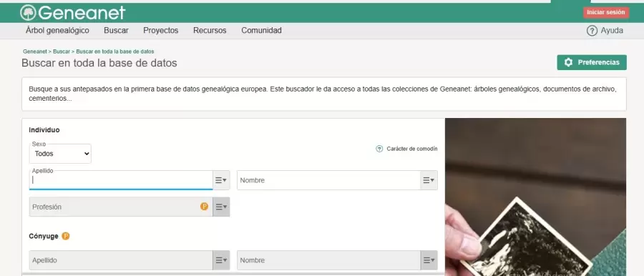The width and height of the screenshot is (644, 276).
Task: Focus the Individuo Nombre input field
Action: pyautogui.click(x=328, y=180)
